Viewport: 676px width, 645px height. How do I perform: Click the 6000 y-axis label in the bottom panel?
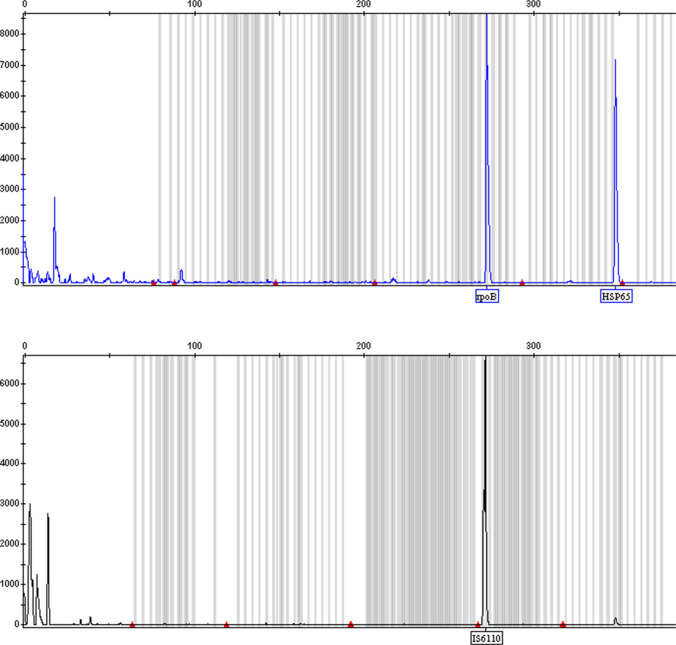click(9, 383)
